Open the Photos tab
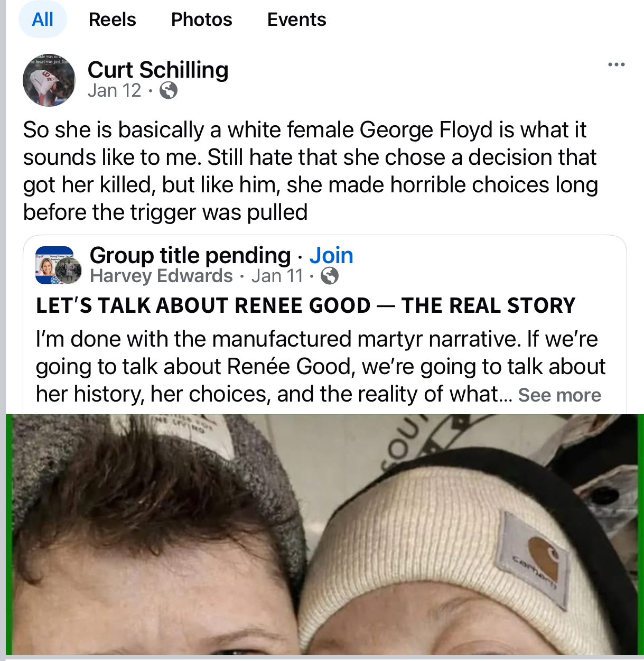Viewport: 644px width, 661px height. 201,20
